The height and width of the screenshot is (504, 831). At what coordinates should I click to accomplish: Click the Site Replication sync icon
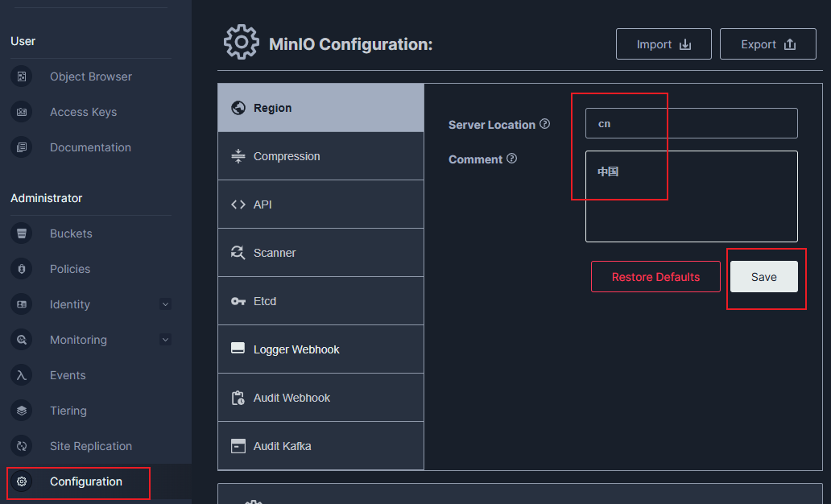click(x=22, y=446)
